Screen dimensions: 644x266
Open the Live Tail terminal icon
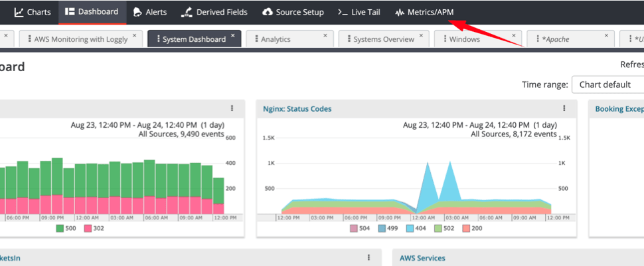tap(343, 12)
